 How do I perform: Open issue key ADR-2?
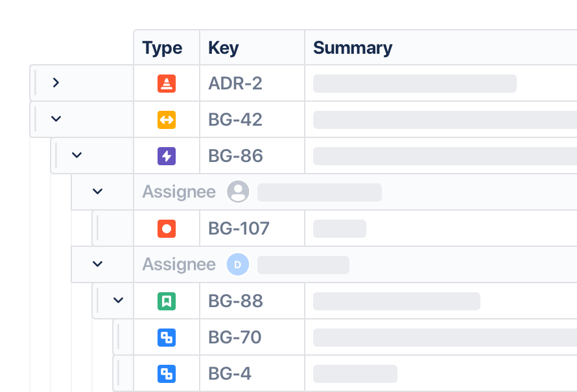(235, 84)
